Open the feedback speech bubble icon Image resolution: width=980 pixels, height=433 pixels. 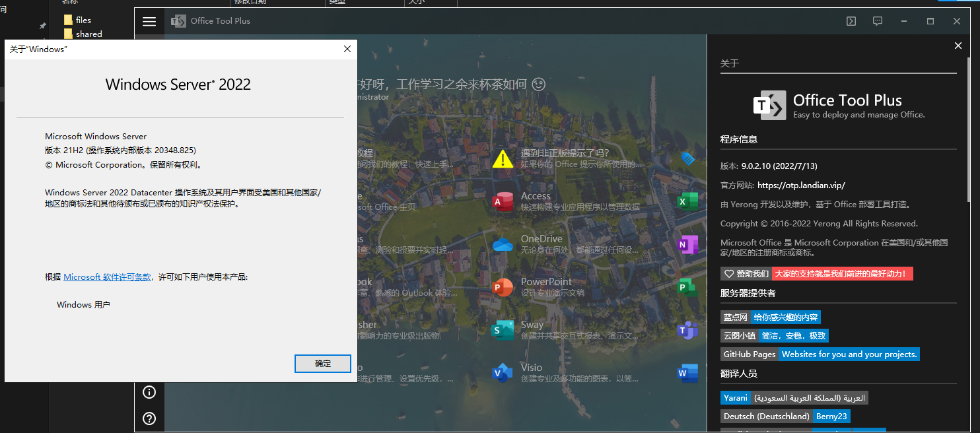(878, 21)
